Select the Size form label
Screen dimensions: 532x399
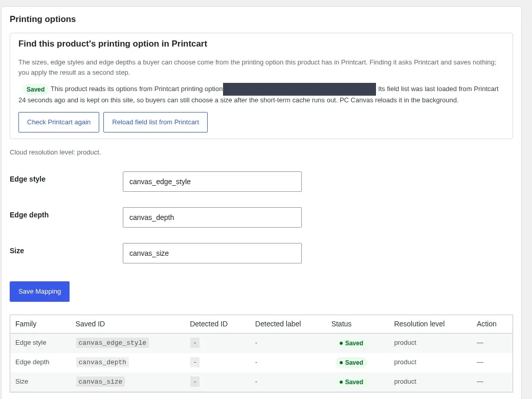coord(17,251)
